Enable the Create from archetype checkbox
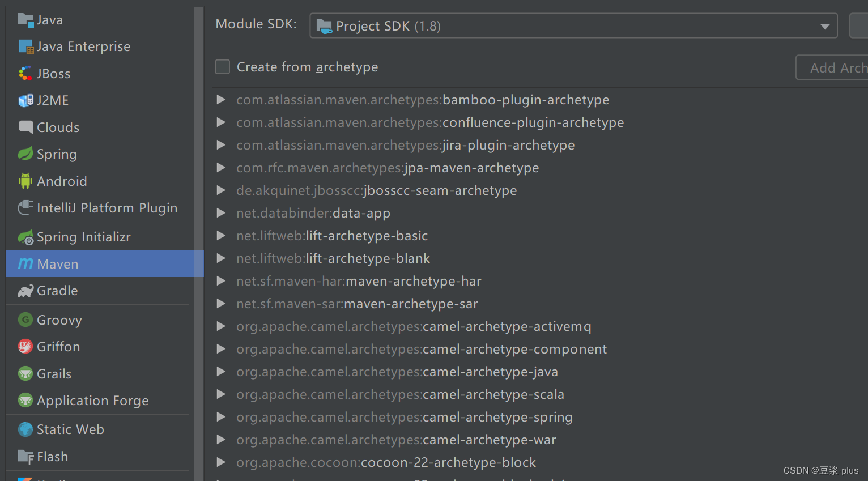Viewport: 868px width, 481px height. tap(223, 67)
